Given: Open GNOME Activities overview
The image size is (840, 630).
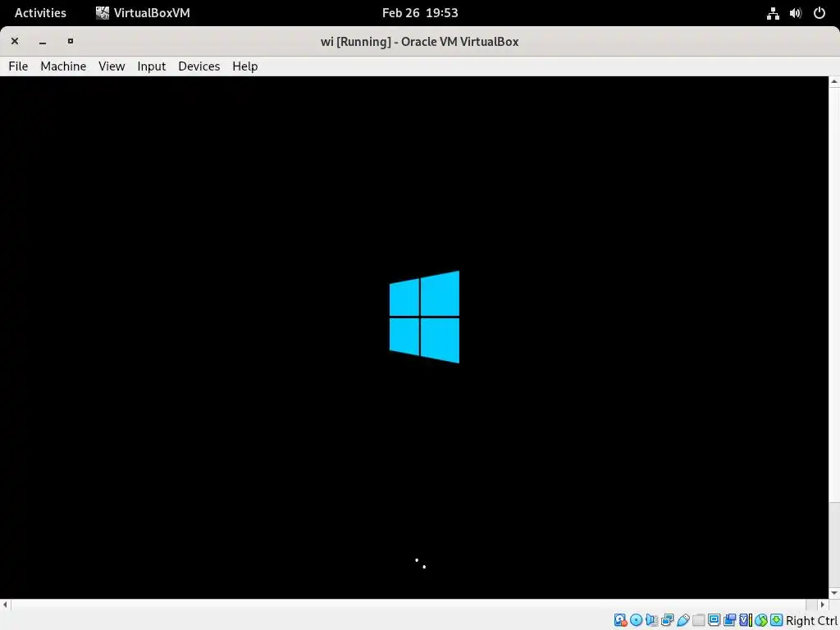Looking at the screenshot, I should click(40, 13).
